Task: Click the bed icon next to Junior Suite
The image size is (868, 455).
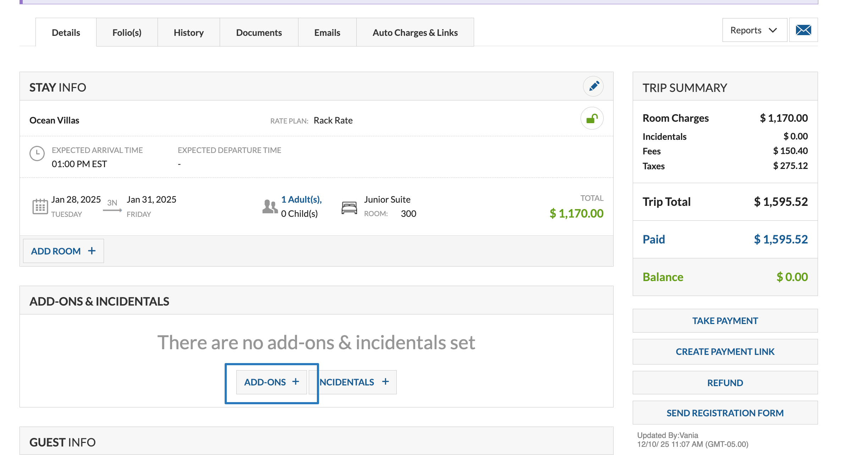Action: 349,207
